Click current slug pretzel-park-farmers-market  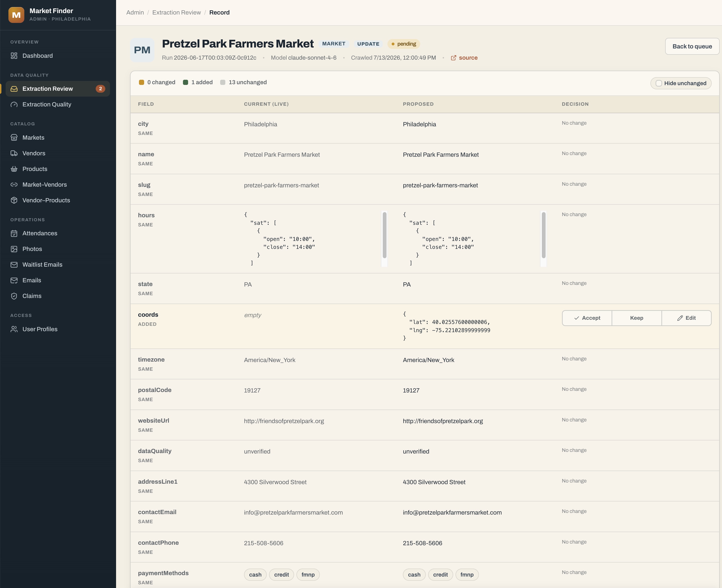point(281,185)
